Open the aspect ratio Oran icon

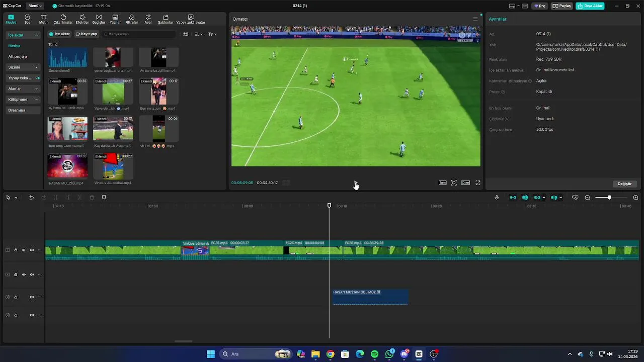465,183
